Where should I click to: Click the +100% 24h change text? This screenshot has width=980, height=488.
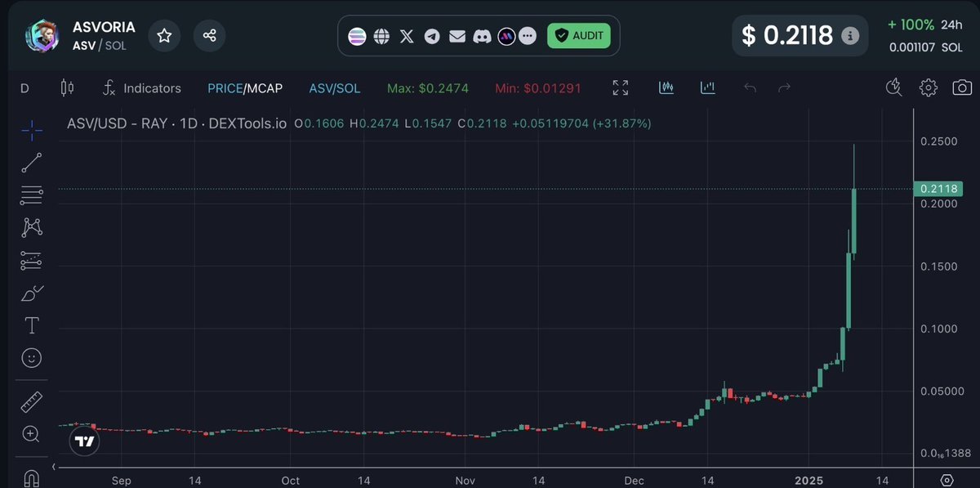tap(925, 24)
